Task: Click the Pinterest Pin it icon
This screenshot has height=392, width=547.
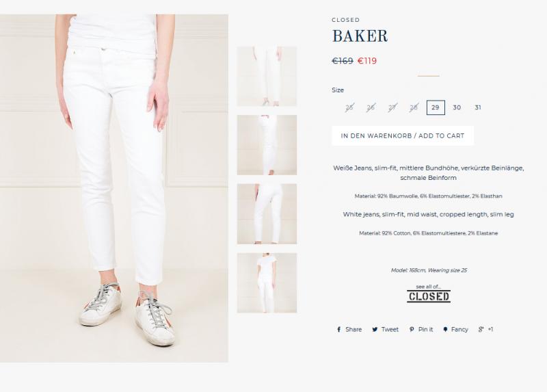Action: [412, 330]
